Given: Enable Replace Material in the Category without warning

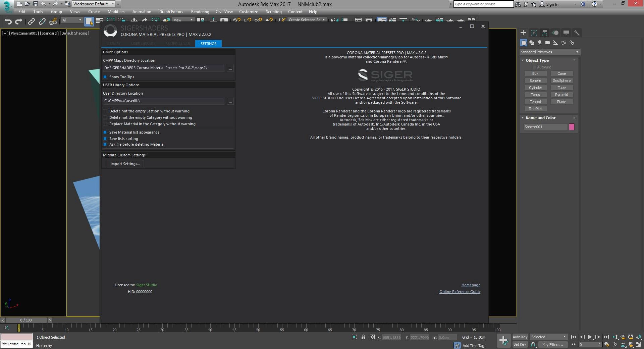Looking at the screenshot, I should pyautogui.click(x=105, y=124).
